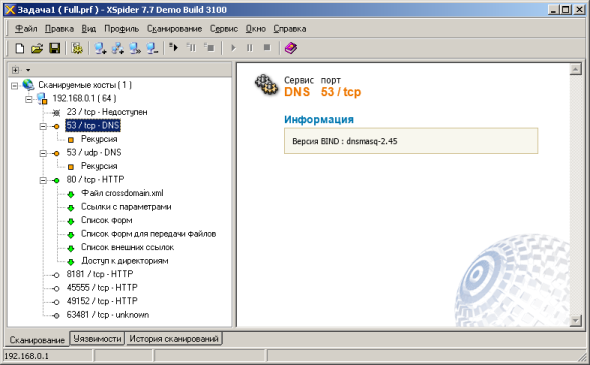590x365 pixels.
Task: Click the Информация heading
Action: pyautogui.click(x=319, y=120)
